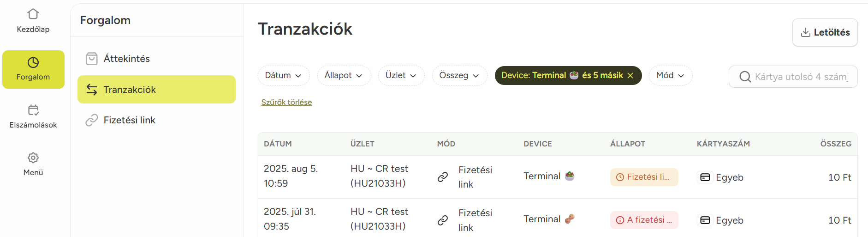
Task: Open the Üzlet filter dropdown
Action: pos(401,75)
